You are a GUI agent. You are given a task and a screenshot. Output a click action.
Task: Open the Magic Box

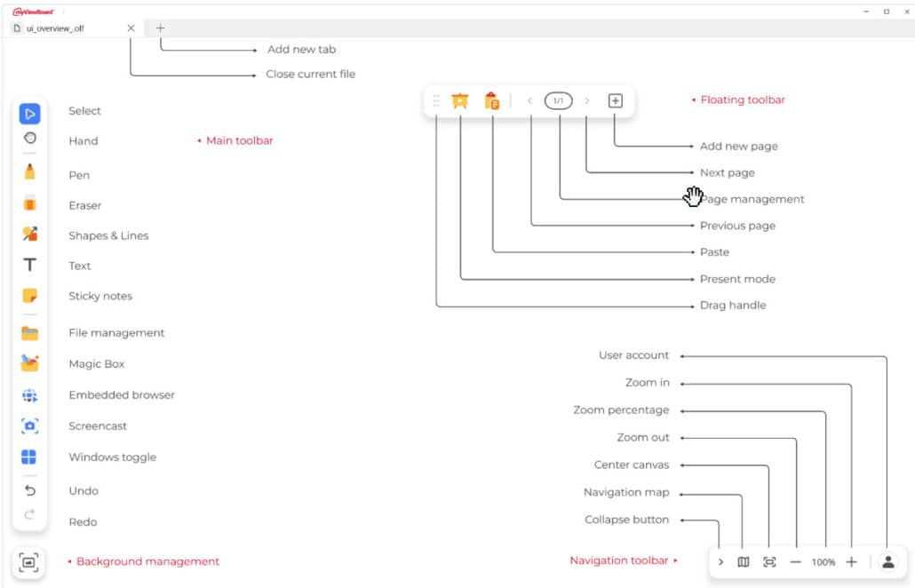click(29, 363)
